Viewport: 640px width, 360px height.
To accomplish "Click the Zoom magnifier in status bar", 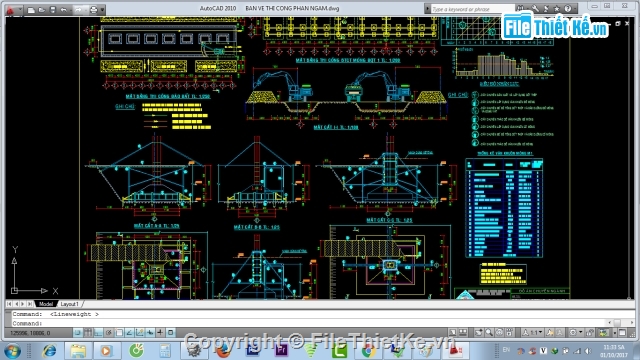I will [489, 333].
